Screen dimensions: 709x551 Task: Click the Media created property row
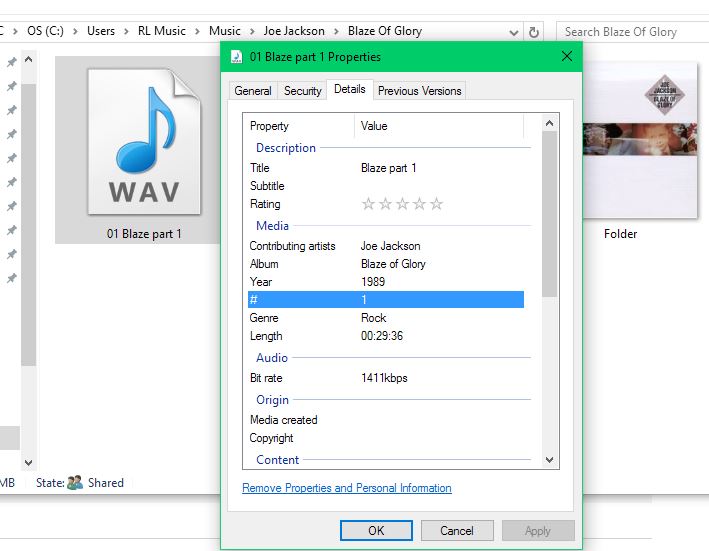tap(386, 420)
